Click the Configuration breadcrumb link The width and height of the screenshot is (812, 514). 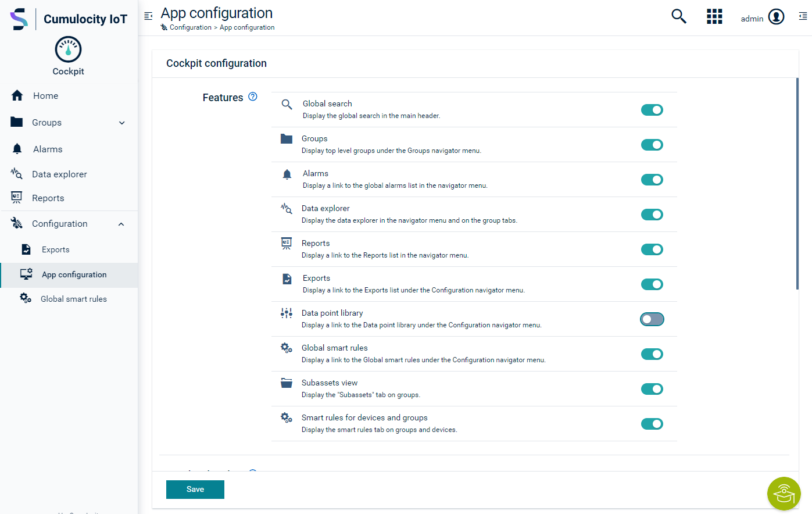tap(191, 27)
